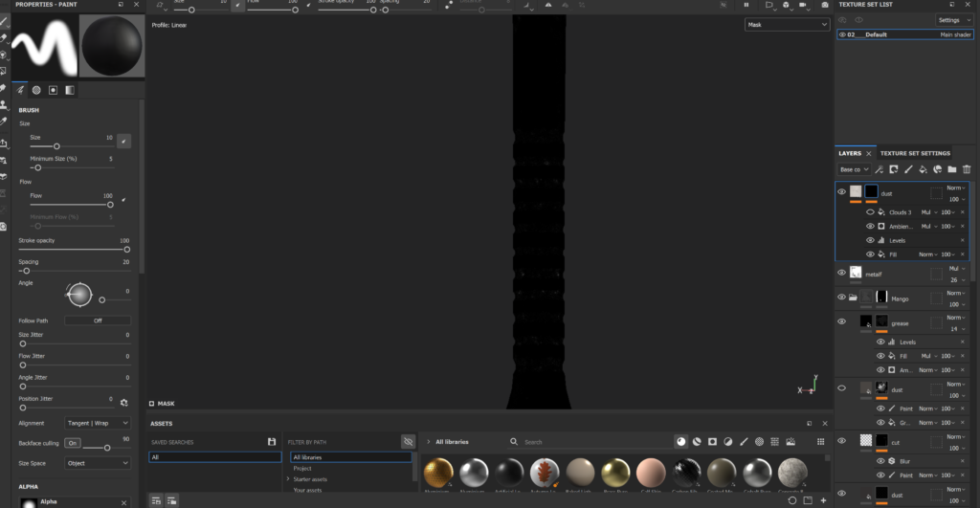The width and height of the screenshot is (980, 508).
Task: Open Texture Set List Settings dropdown
Action: pyautogui.click(x=954, y=20)
